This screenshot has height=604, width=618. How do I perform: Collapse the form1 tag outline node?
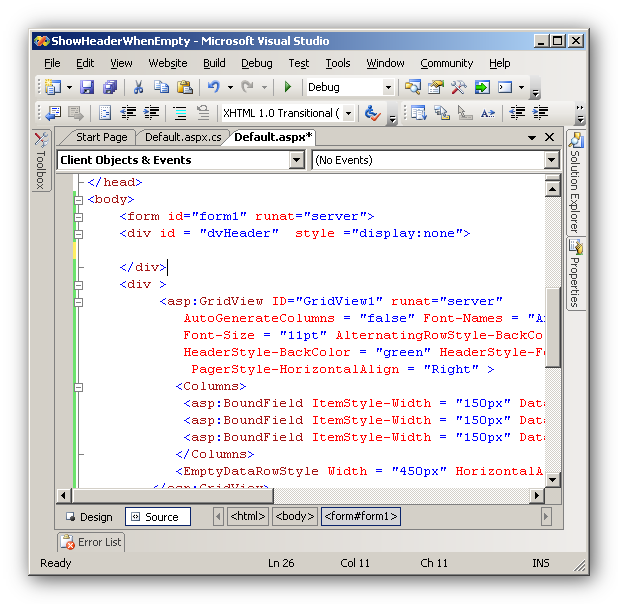[78, 217]
